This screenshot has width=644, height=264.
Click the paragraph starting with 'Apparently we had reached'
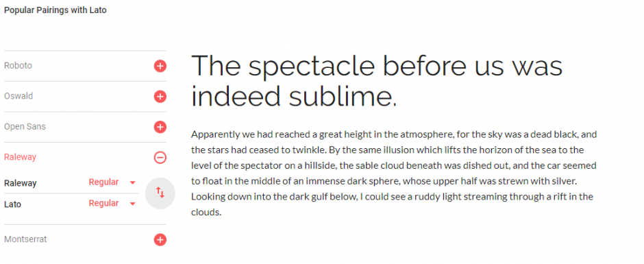394,173
